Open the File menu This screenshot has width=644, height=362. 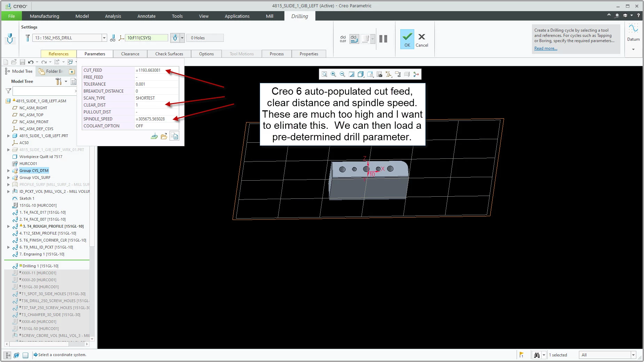(11, 16)
